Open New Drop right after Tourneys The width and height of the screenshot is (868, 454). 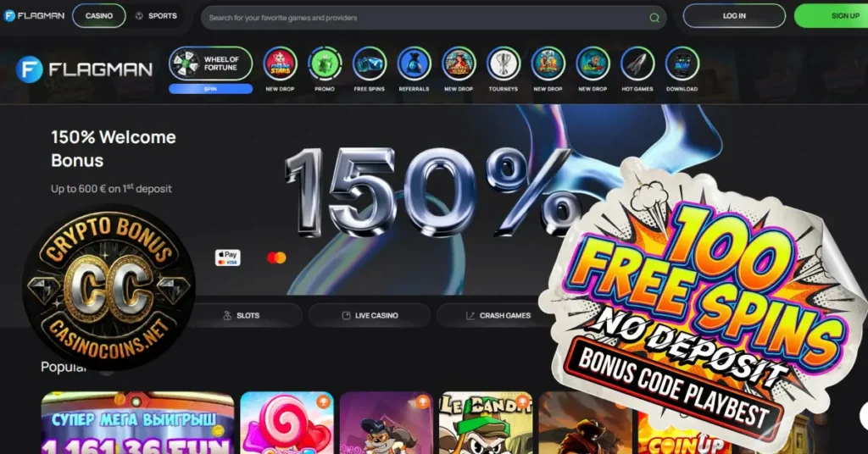[x=548, y=64]
